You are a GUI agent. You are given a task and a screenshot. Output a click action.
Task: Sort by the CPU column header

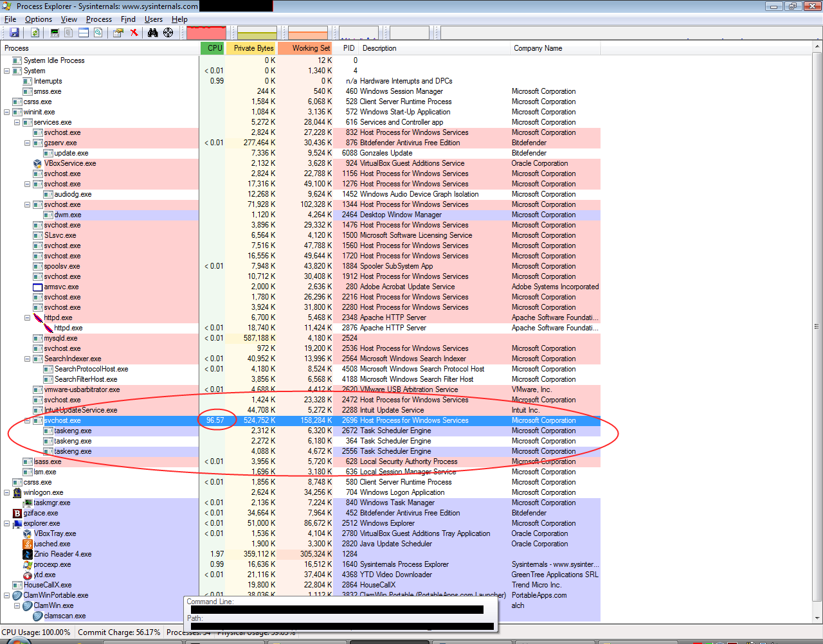(212, 48)
